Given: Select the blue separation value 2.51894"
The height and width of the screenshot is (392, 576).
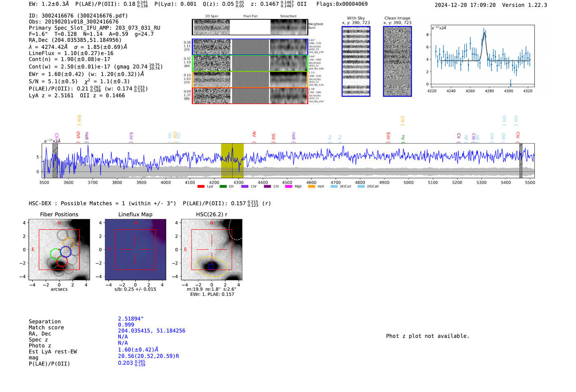Looking at the screenshot, I should tap(131, 319).
